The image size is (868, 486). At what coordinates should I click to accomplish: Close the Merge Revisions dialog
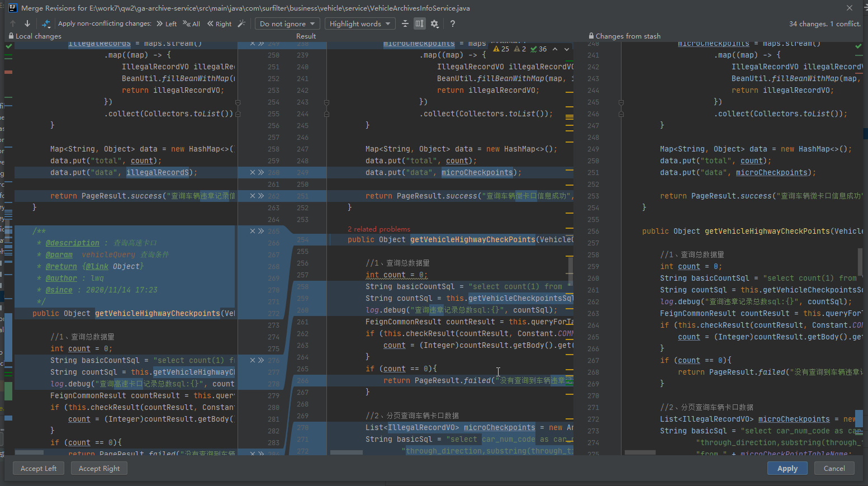coord(849,8)
